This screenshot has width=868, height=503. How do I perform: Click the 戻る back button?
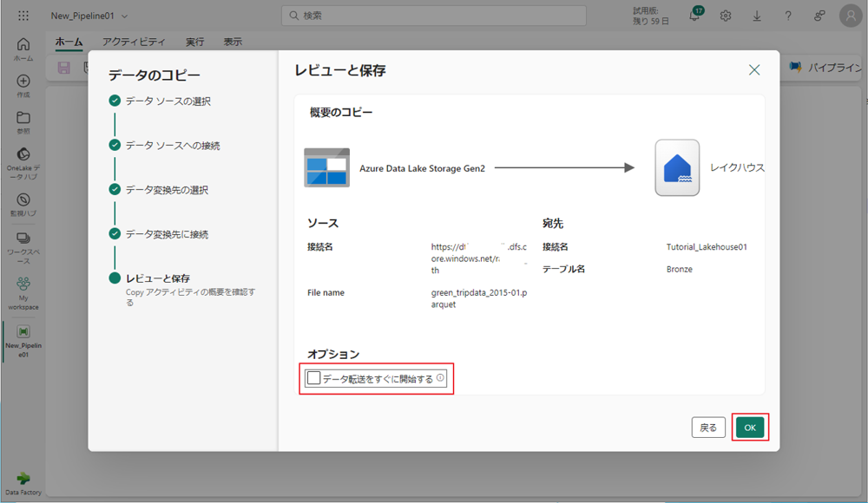[x=708, y=428]
